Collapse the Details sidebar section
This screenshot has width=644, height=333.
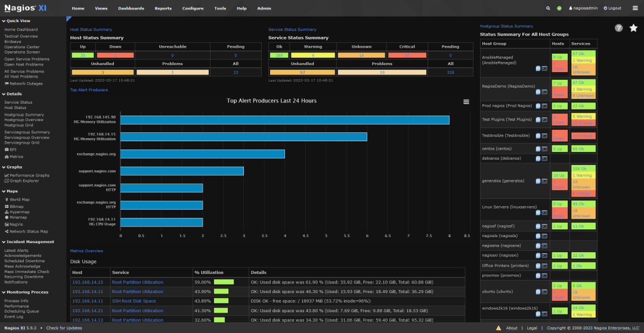click(x=4, y=94)
